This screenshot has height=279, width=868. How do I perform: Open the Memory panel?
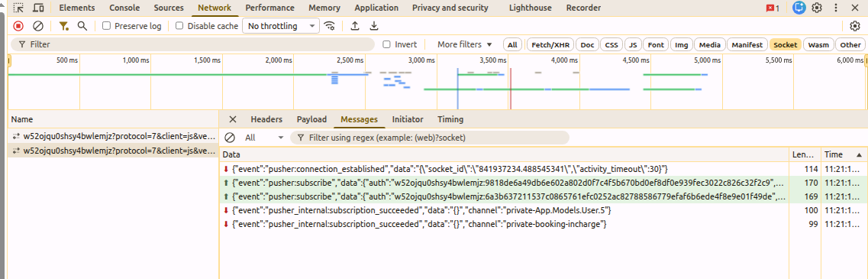click(324, 8)
